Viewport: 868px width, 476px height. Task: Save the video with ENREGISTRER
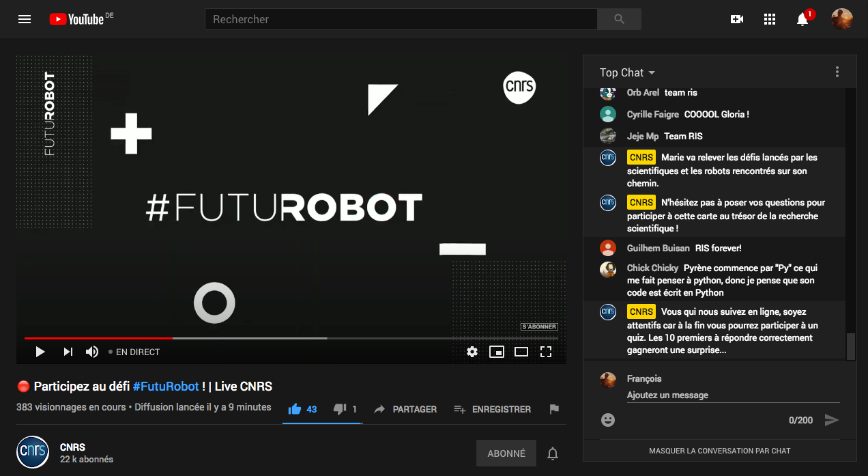pyautogui.click(x=492, y=409)
